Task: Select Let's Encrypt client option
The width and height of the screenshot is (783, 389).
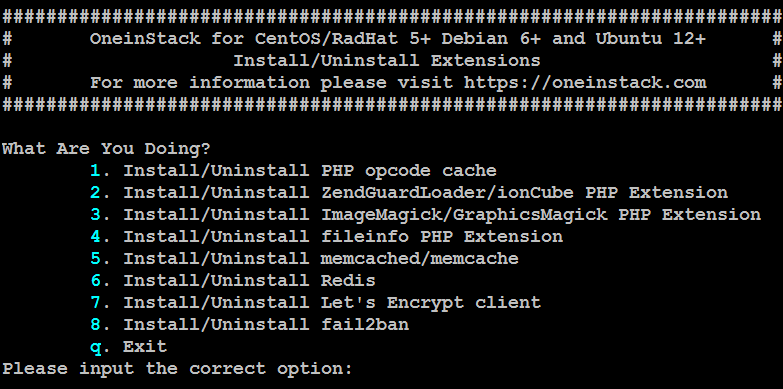Action: (x=316, y=303)
